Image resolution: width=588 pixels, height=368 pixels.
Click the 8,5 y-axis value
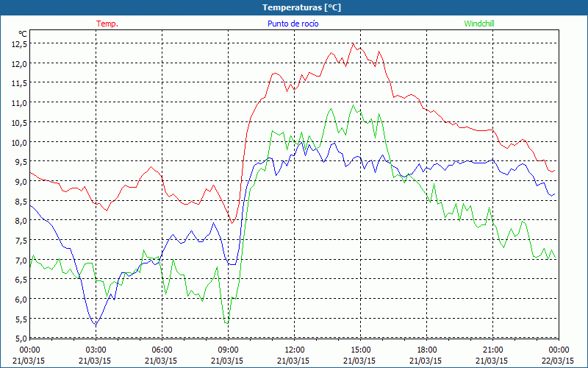(21, 201)
